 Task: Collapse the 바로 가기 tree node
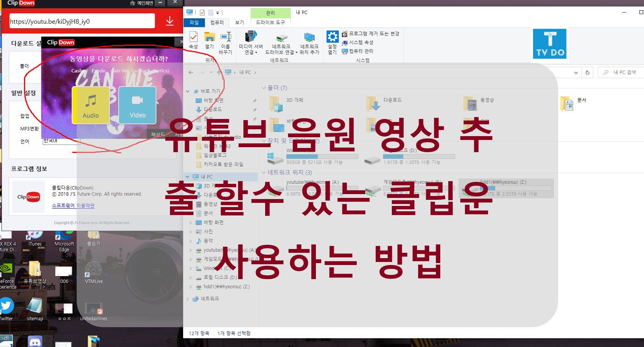(188, 92)
